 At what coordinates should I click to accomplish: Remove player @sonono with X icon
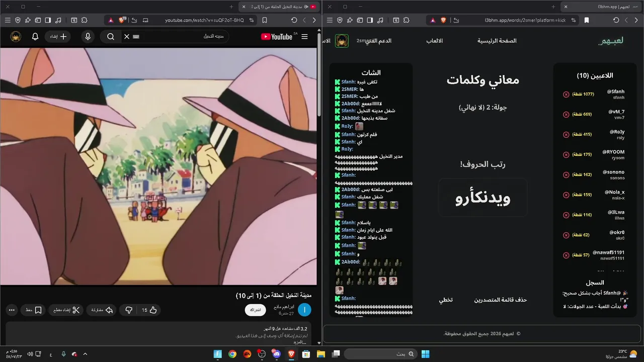tap(566, 174)
